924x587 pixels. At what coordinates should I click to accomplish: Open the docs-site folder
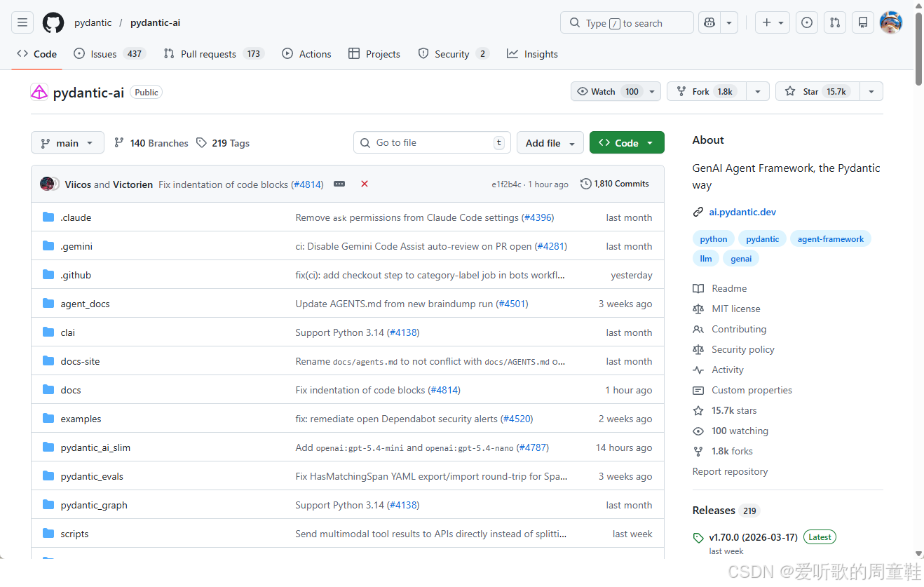tap(80, 361)
